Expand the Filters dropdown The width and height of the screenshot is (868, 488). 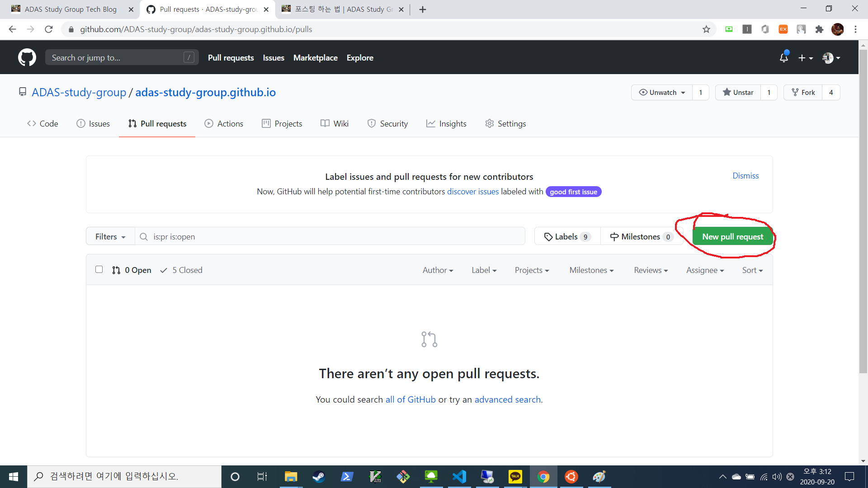[x=110, y=236]
